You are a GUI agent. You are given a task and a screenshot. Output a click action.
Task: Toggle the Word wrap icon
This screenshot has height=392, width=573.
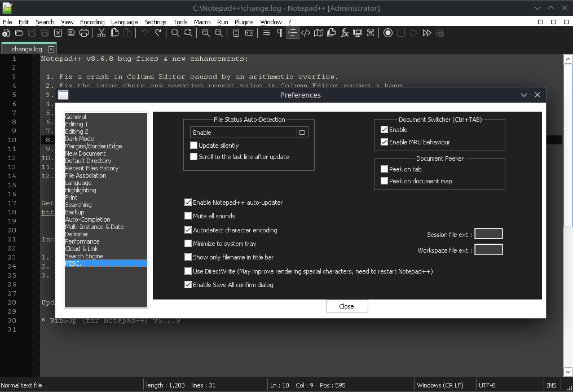point(266,33)
